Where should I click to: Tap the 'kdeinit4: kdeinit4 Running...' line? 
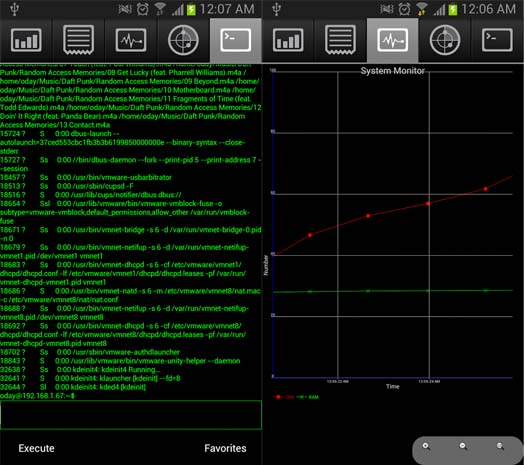click(80, 370)
